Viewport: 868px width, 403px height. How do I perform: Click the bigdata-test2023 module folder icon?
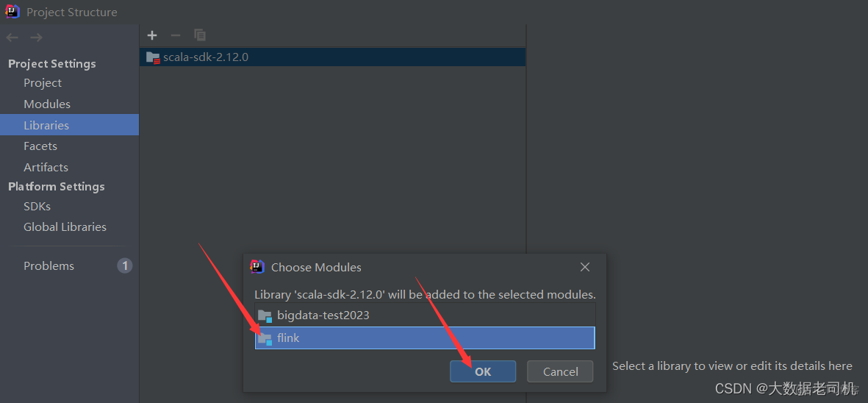click(265, 315)
